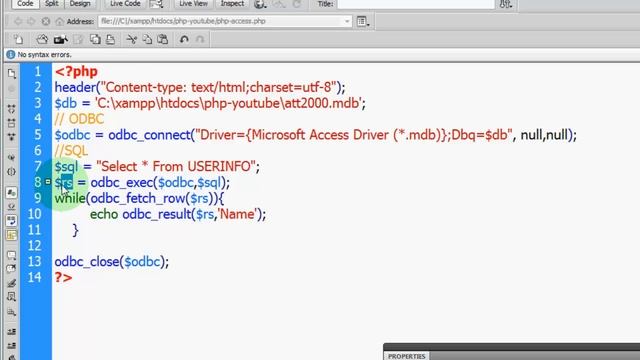Click Remove Comment icon
This screenshot has height=360, width=640.
pos(11,269)
